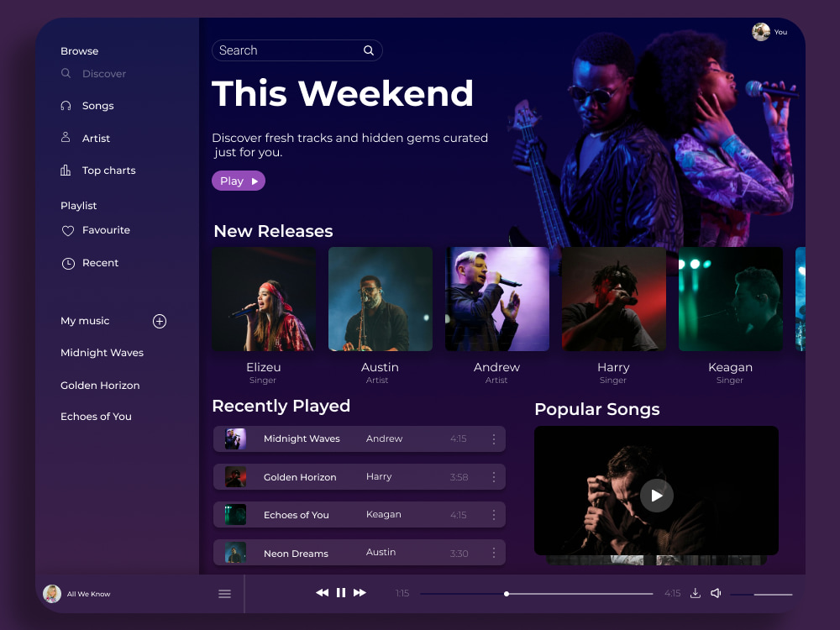Open more options for Golden Horizon row
Image resolution: width=840 pixels, height=630 pixels.
(x=494, y=477)
